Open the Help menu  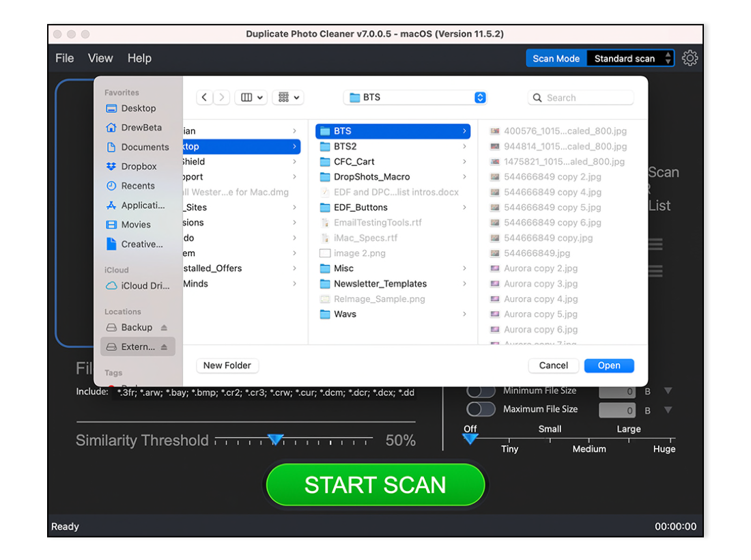tap(139, 59)
